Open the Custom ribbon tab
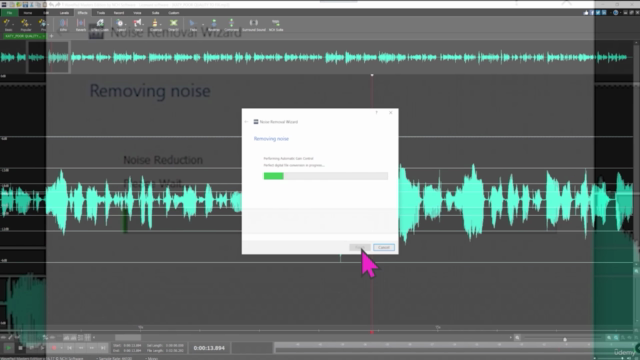Viewport: 640px width, 360px height. click(x=173, y=13)
